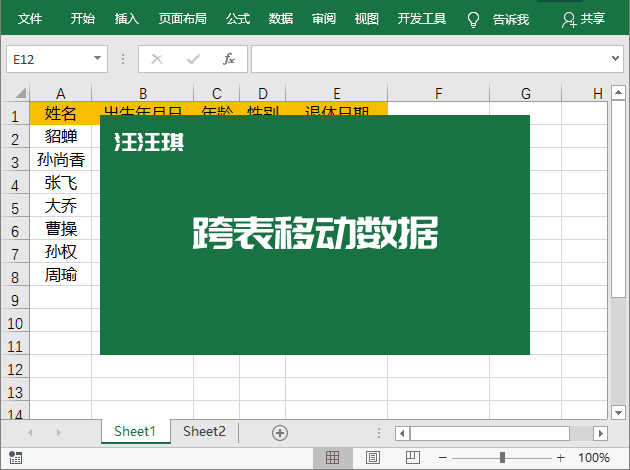The image size is (630, 470).
Task: Select the cell containing 孙权
Action: tap(61, 251)
